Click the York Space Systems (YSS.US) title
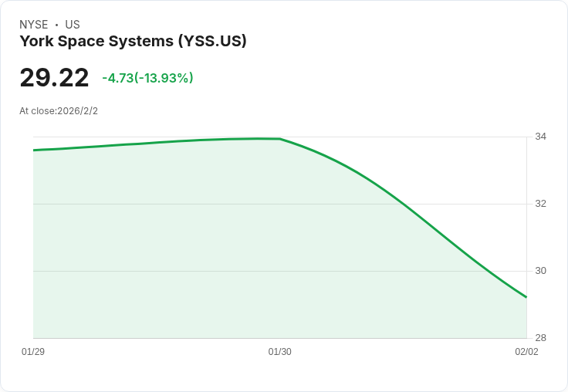The width and height of the screenshot is (568, 392). [133, 42]
